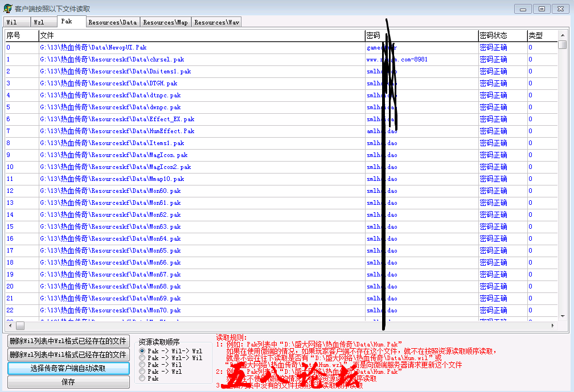Open the Resources\Map tab
The width and height of the screenshot is (574, 392).
(165, 22)
